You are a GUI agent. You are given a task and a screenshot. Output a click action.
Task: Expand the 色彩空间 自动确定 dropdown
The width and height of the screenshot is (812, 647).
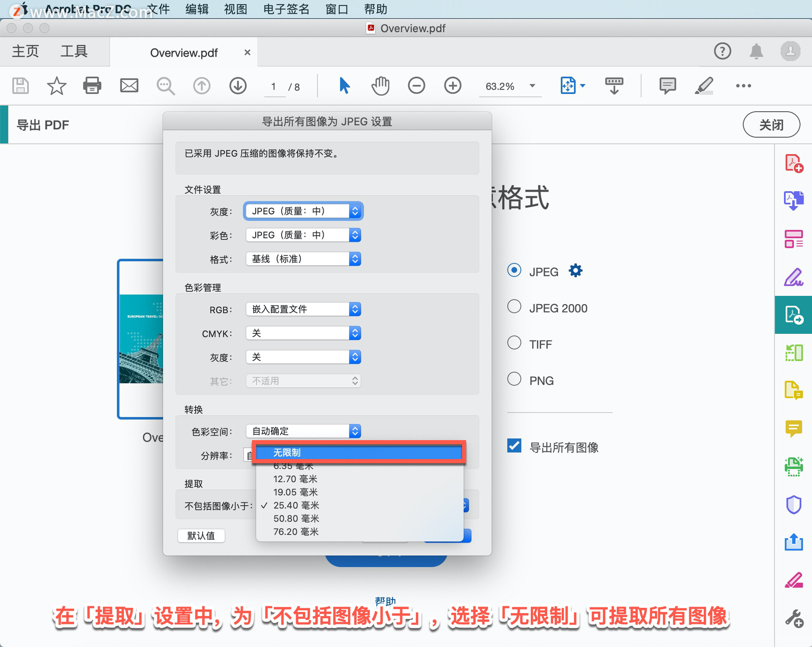coord(303,431)
